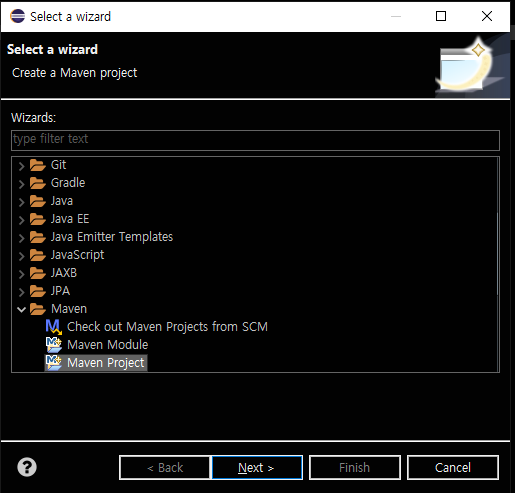Click the Maven folder icon
Image resolution: width=515 pixels, height=493 pixels.
[38, 309]
